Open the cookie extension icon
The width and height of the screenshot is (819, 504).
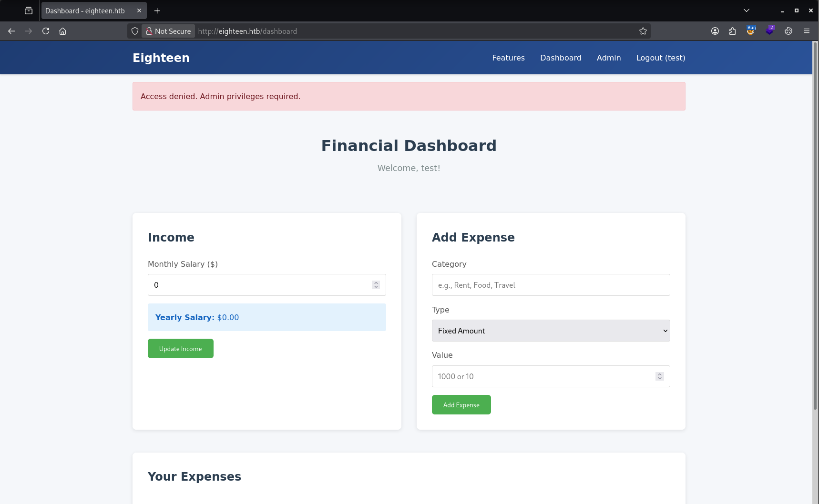pos(788,31)
